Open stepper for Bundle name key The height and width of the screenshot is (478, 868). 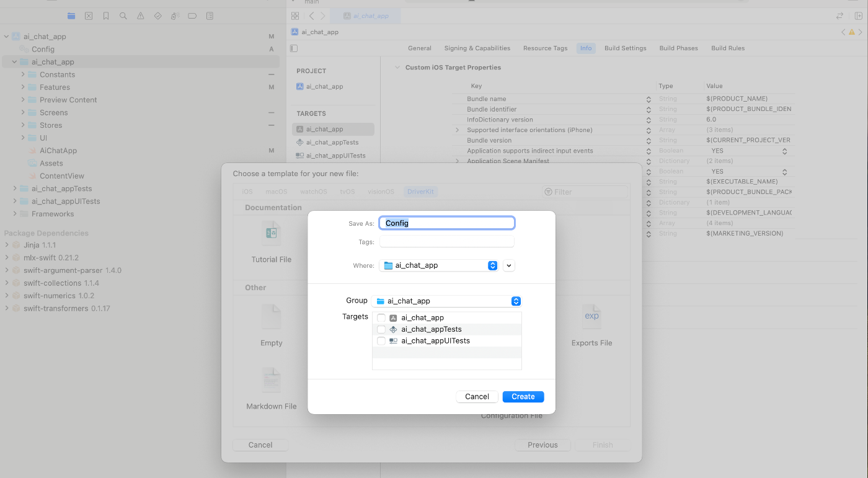click(649, 99)
